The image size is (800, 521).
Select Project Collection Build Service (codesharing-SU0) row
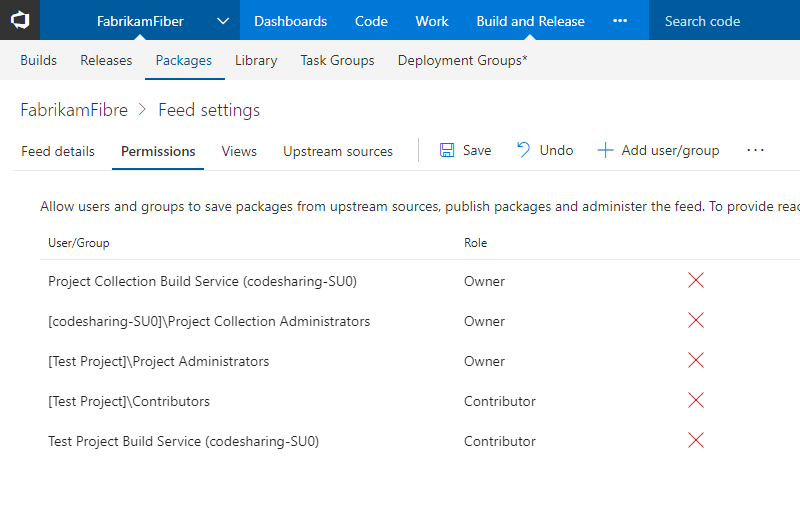point(420,281)
